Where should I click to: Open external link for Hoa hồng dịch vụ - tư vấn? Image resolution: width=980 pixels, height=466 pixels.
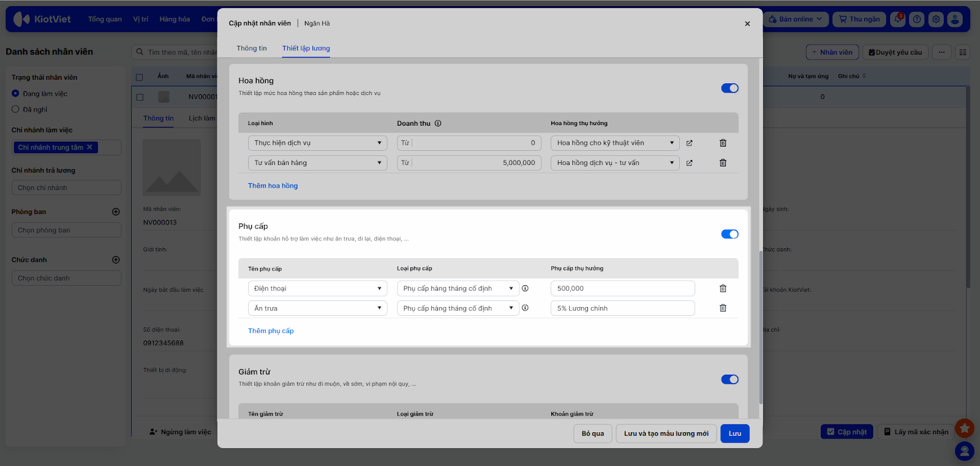pos(689,163)
